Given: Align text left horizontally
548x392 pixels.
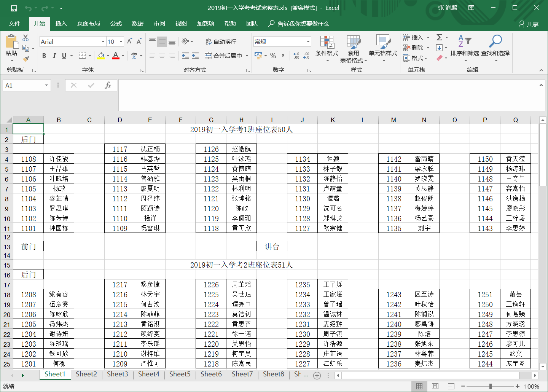Looking at the screenshot, I should coord(152,56).
